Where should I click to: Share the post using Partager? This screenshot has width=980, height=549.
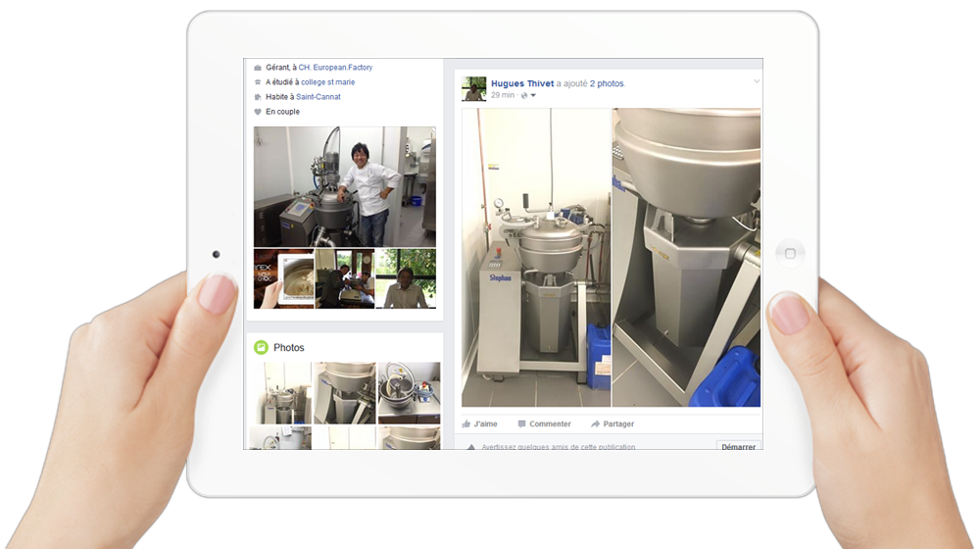[x=612, y=424]
